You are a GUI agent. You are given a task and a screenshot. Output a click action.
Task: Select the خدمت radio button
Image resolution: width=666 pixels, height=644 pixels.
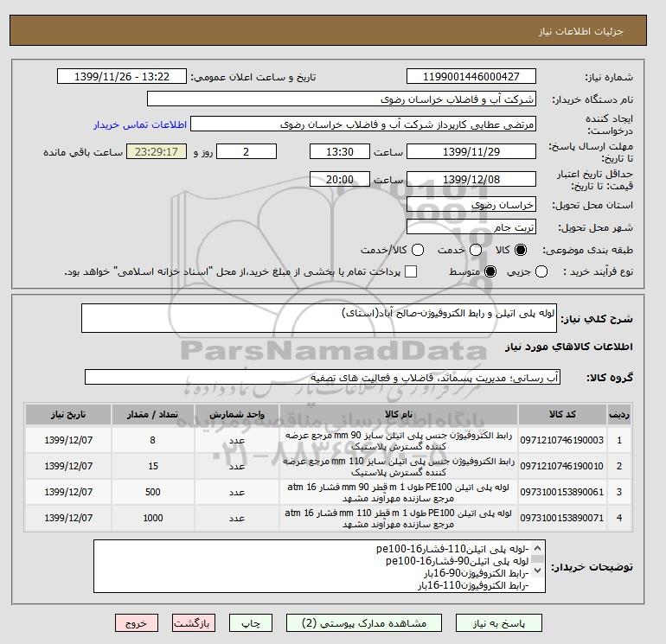[x=476, y=250]
